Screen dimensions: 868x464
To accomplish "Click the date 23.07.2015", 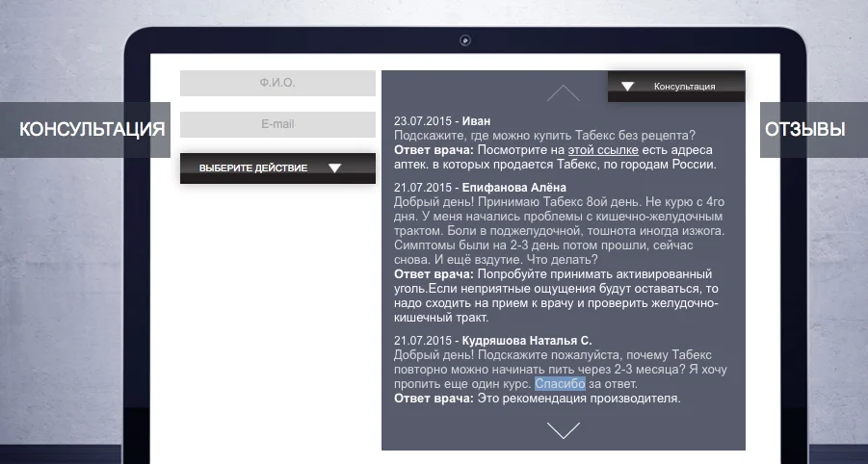I will tap(423, 121).
